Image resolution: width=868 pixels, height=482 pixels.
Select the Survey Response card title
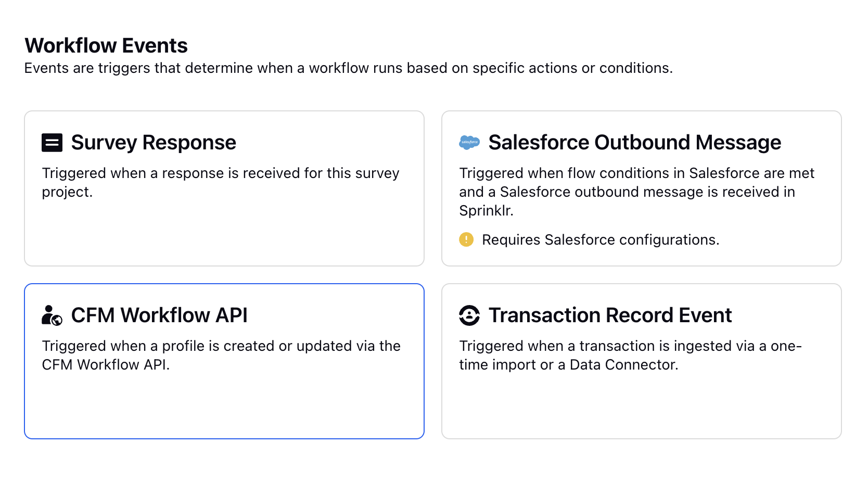pyautogui.click(x=154, y=143)
